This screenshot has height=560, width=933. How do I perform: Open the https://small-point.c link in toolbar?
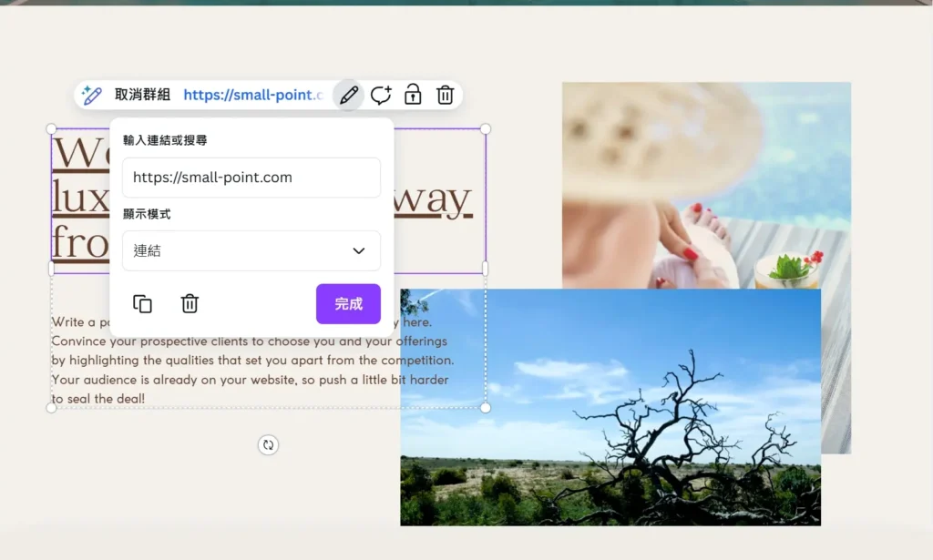click(x=252, y=95)
